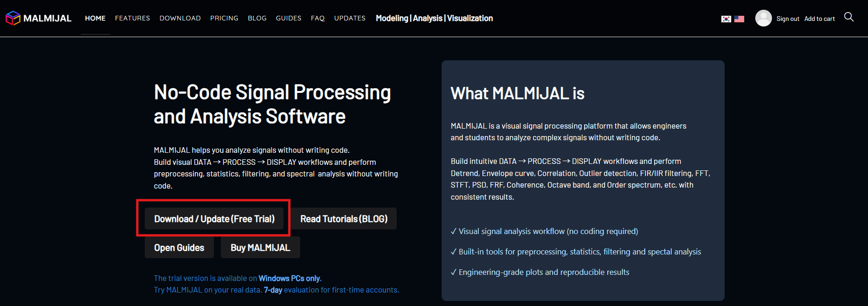Open search with the magnifier icon
This screenshot has height=306, width=868.
click(x=849, y=17)
